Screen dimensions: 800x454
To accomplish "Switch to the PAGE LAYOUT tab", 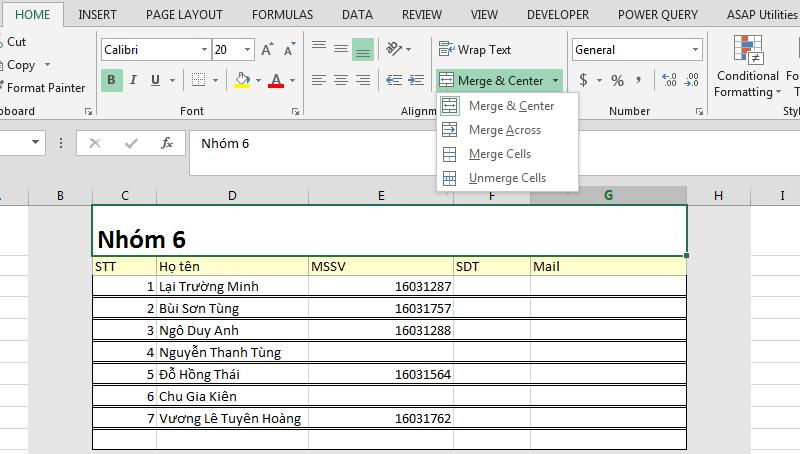I will coord(183,15).
